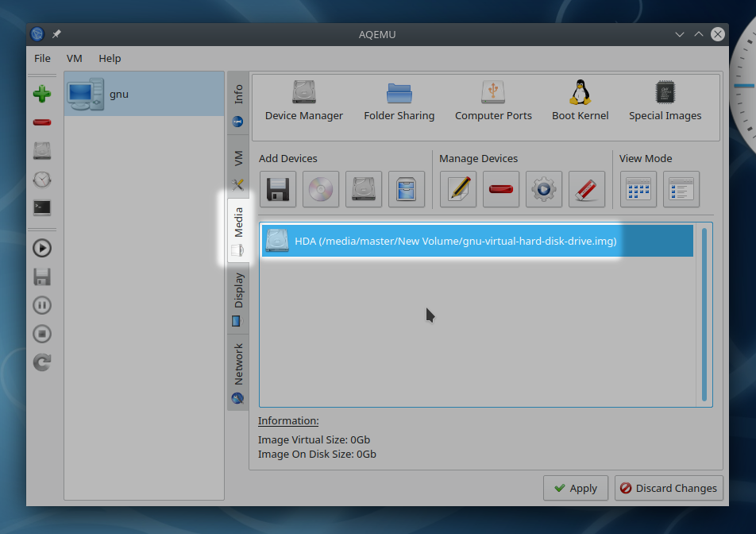This screenshot has width=756, height=534.
Task: Add a new virtual machine with green plus
Action: pyautogui.click(x=42, y=94)
